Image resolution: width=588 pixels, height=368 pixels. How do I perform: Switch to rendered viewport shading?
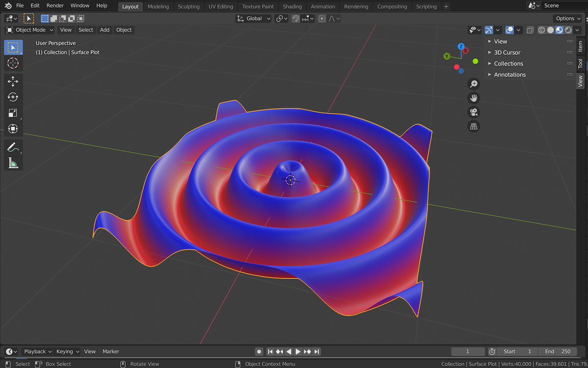pos(568,30)
